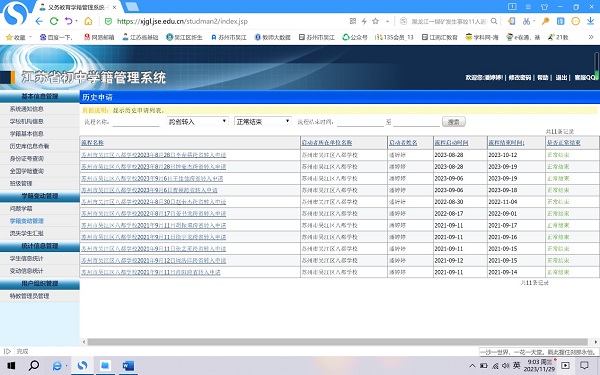Go back with the browser back arrow

[x=39, y=21]
